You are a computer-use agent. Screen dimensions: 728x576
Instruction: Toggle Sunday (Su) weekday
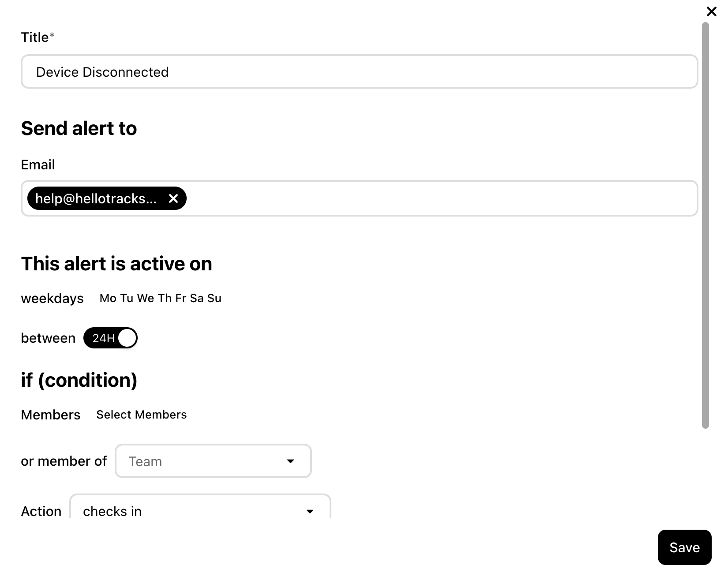(x=214, y=298)
